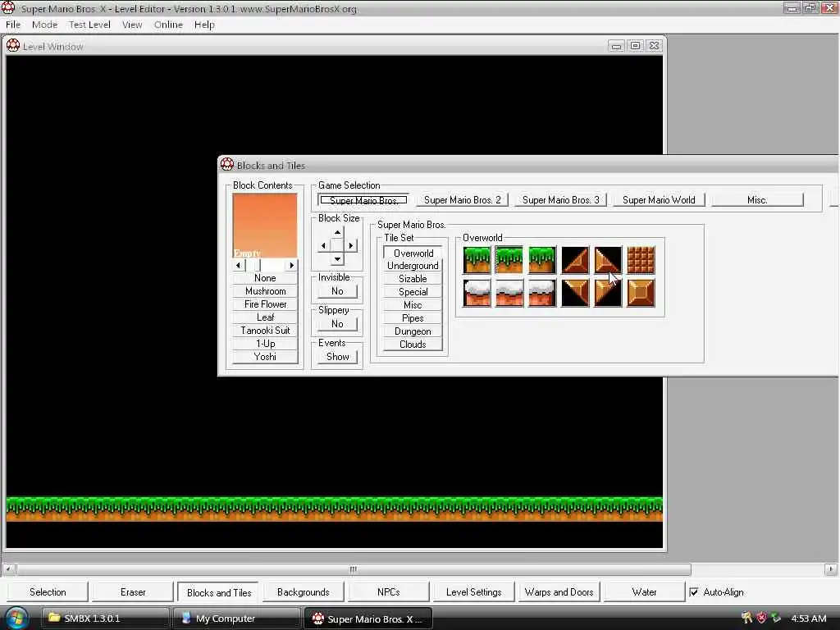Click the orange Empty block contents preview

click(265, 226)
